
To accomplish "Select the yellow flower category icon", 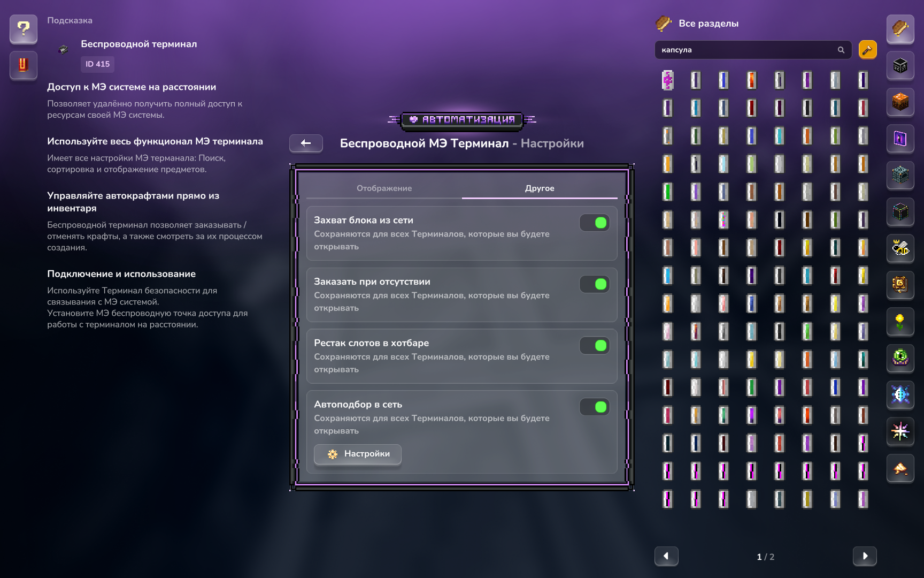I will coord(900,321).
